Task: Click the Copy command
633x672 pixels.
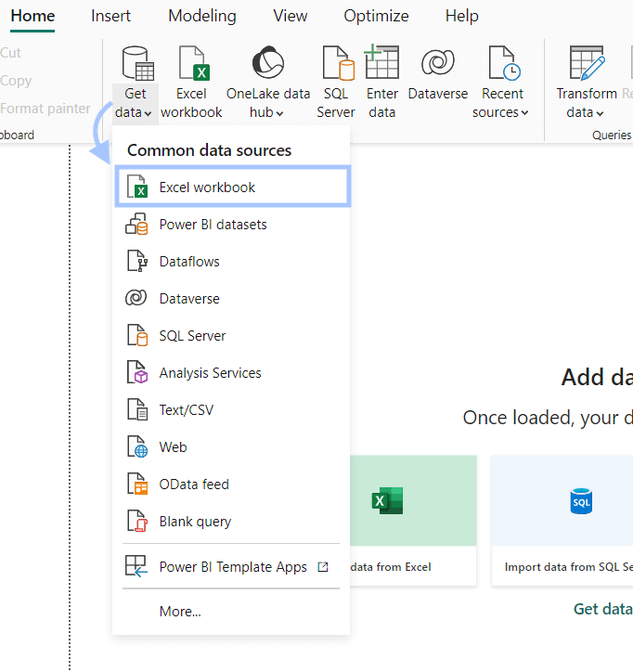Action: [x=16, y=81]
